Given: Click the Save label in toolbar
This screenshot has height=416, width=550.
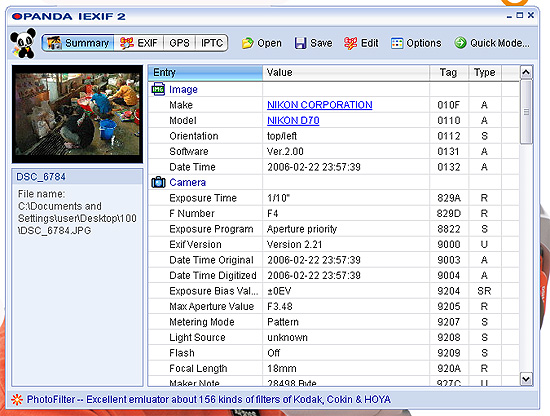Looking at the screenshot, I should tap(321, 43).
